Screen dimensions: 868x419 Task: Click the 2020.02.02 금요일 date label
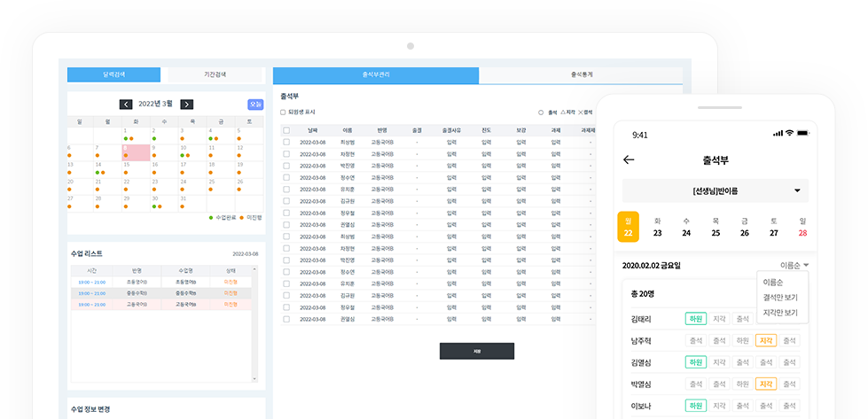[652, 266]
